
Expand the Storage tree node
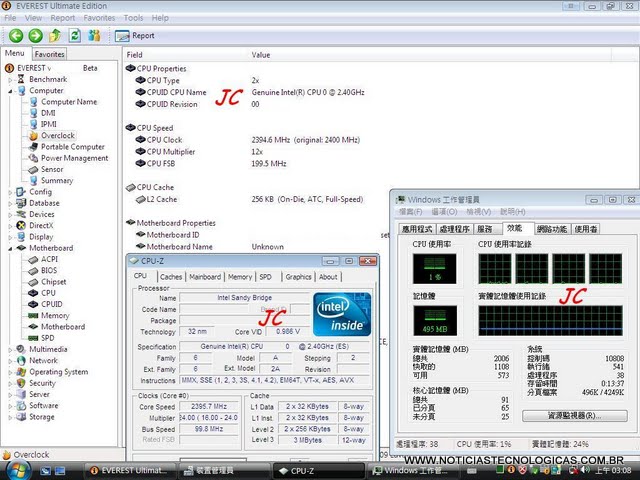pos(11,418)
